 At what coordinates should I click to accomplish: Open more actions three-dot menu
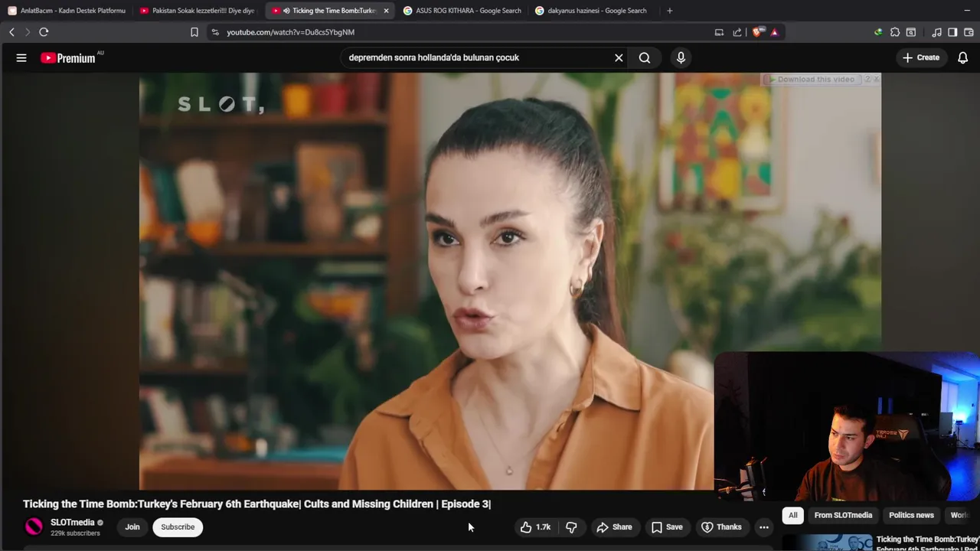click(x=764, y=527)
